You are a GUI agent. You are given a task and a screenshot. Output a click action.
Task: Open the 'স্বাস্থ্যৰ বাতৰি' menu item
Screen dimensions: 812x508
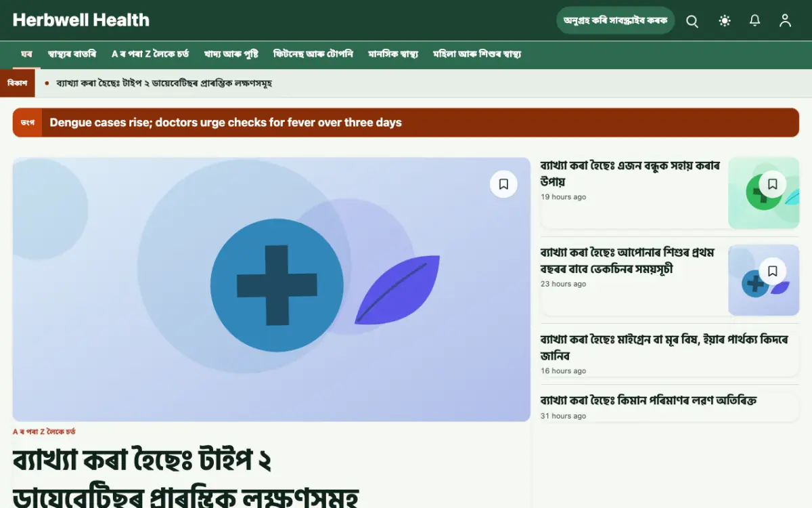click(72, 54)
